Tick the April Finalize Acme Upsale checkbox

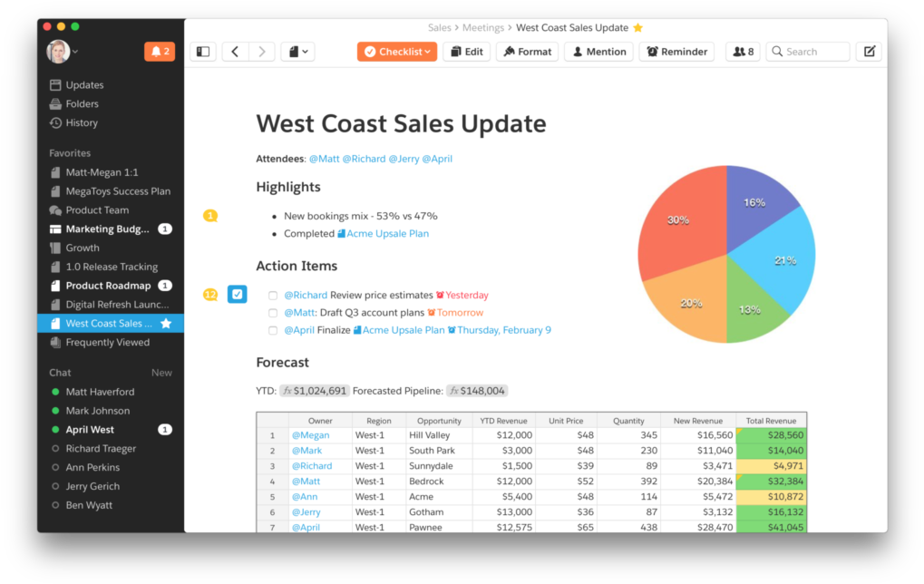tap(273, 331)
